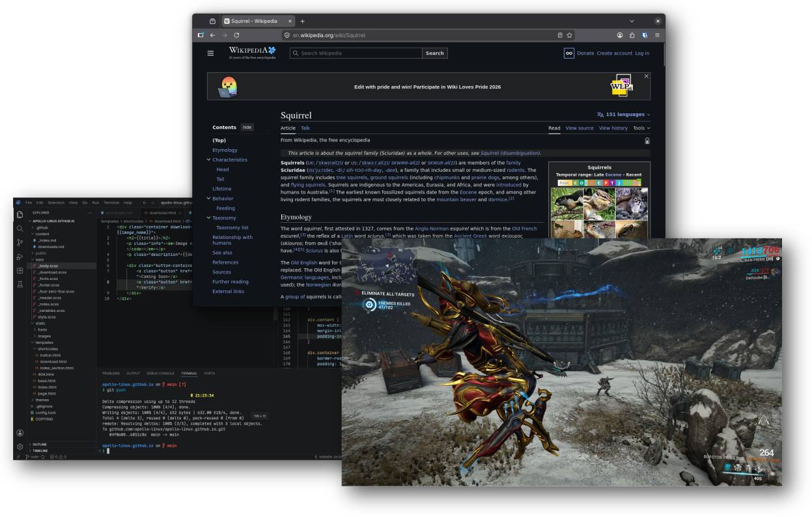Collapse Taxonomy section in Wikipedia contents
This screenshot has width=812, height=517.
209,218
